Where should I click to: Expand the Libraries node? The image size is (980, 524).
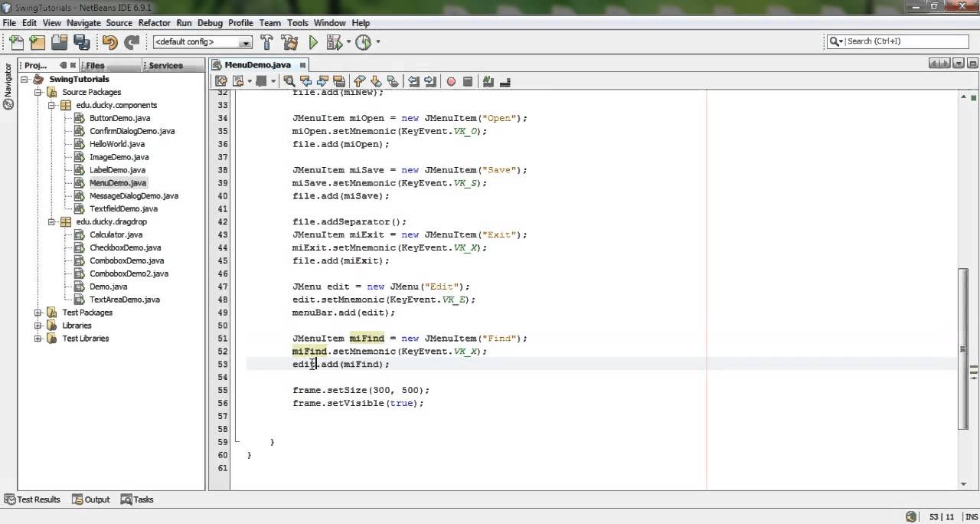[x=38, y=326]
